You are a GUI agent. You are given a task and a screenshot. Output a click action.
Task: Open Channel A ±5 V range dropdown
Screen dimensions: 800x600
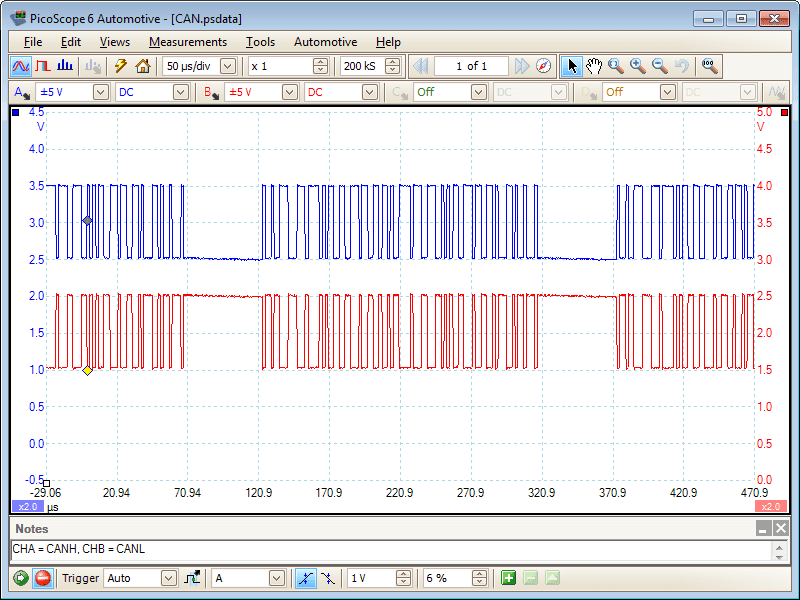pos(101,92)
